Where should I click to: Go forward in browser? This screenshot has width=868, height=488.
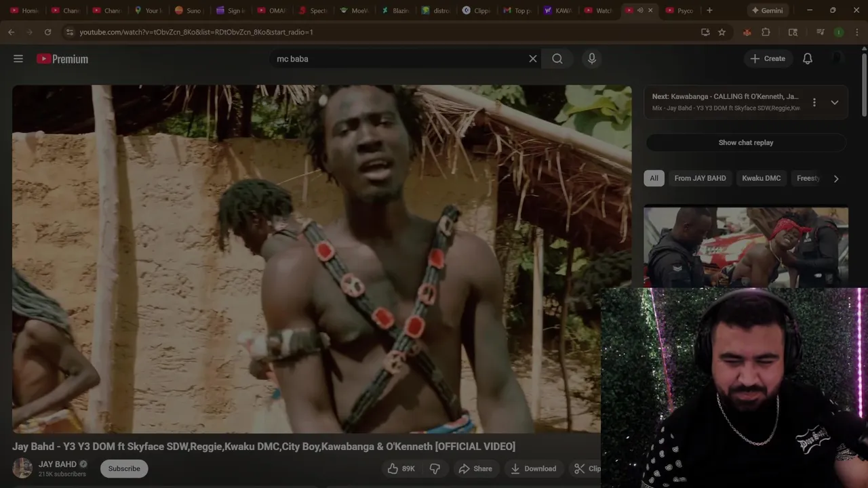point(29,32)
